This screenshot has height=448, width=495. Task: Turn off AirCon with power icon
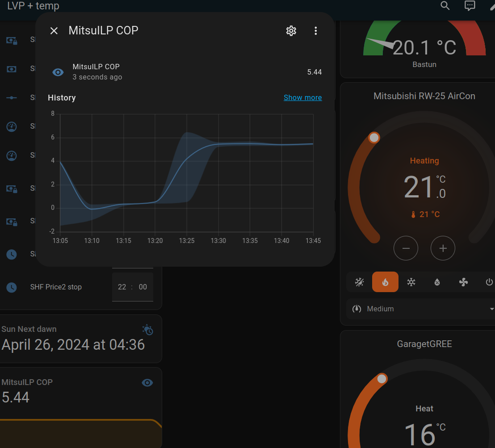(489, 282)
